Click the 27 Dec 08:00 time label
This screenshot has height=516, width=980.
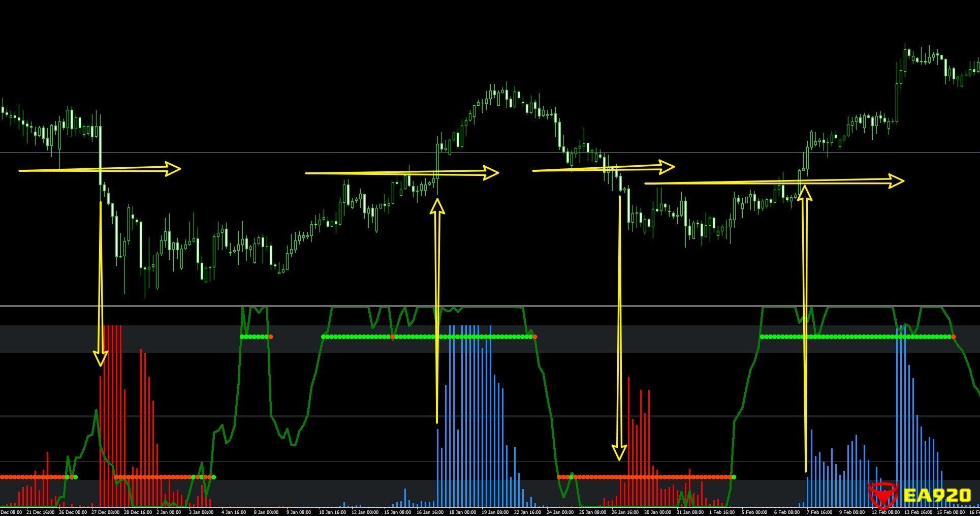[105, 512]
